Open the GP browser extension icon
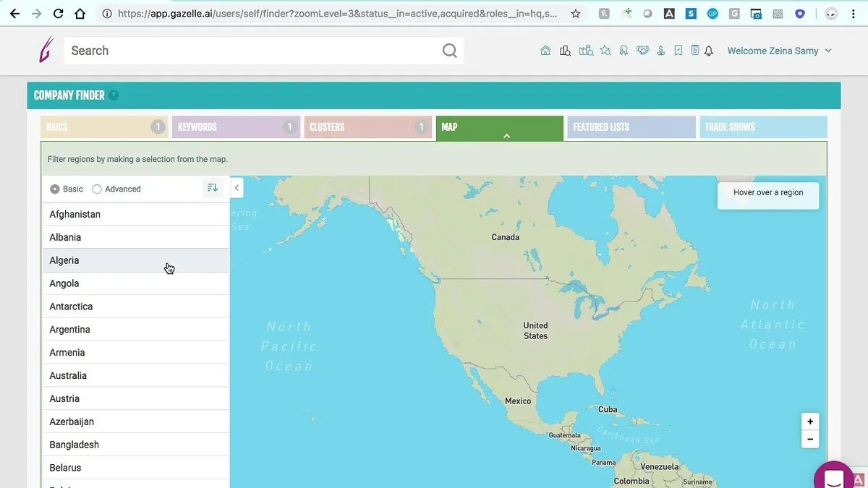 [x=713, y=13]
